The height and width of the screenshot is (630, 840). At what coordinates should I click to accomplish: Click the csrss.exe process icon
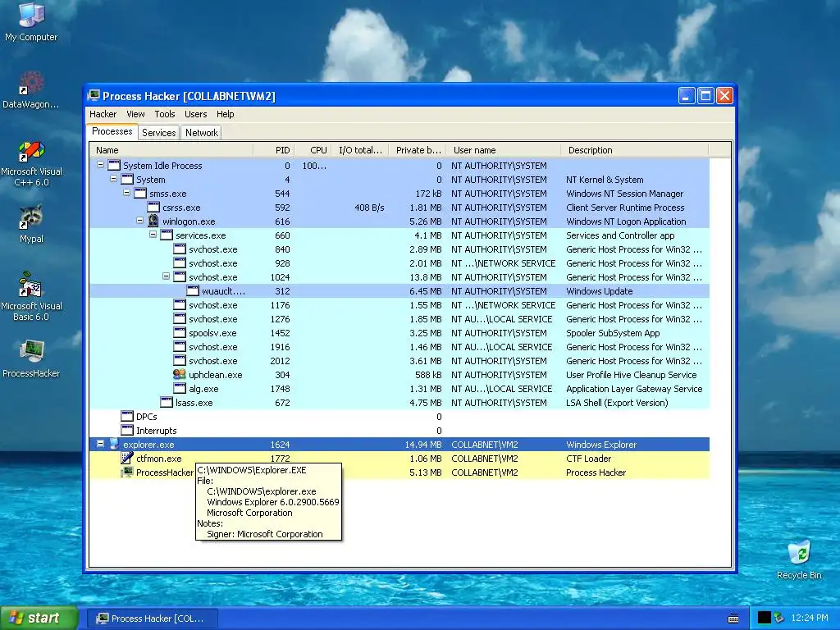click(x=153, y=208)
